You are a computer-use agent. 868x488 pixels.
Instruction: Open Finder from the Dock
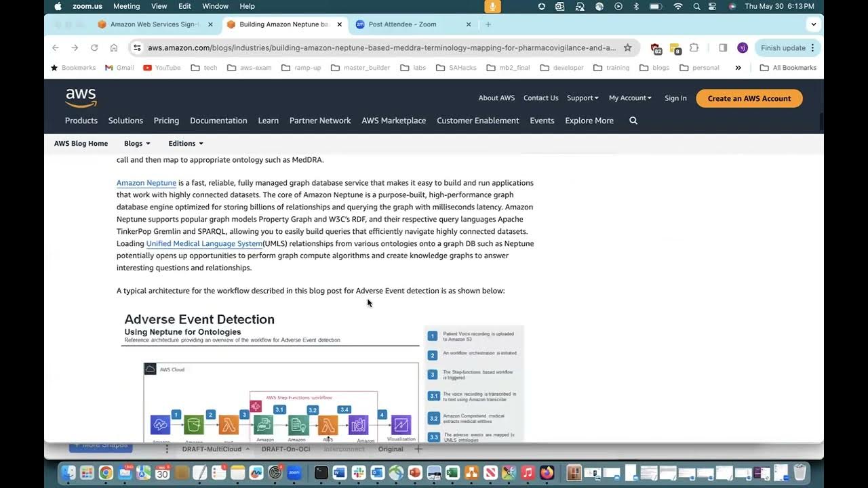pyautogui.click(x=68, y=472)
